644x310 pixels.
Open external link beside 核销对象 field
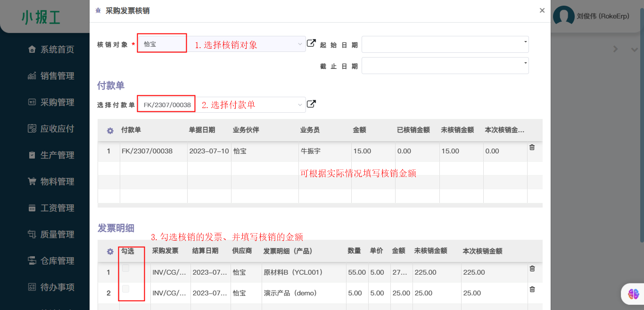tap(311, 43)
